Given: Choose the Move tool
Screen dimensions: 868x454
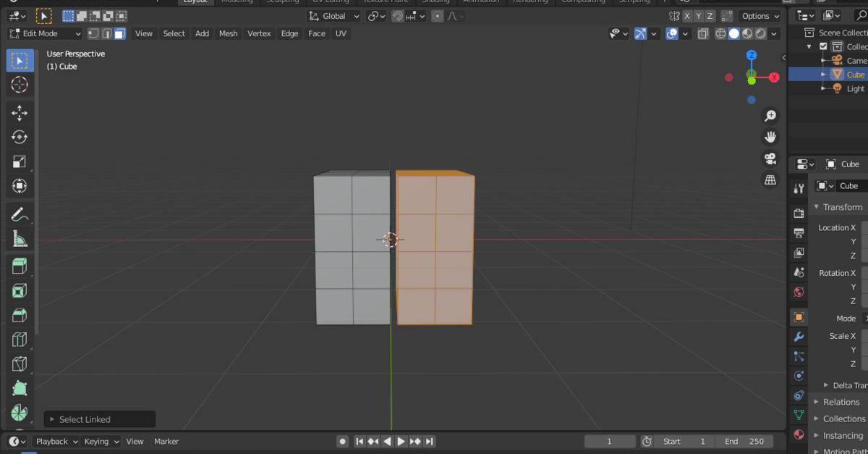Looking at the screenshot, I should [x=20, y=112].
